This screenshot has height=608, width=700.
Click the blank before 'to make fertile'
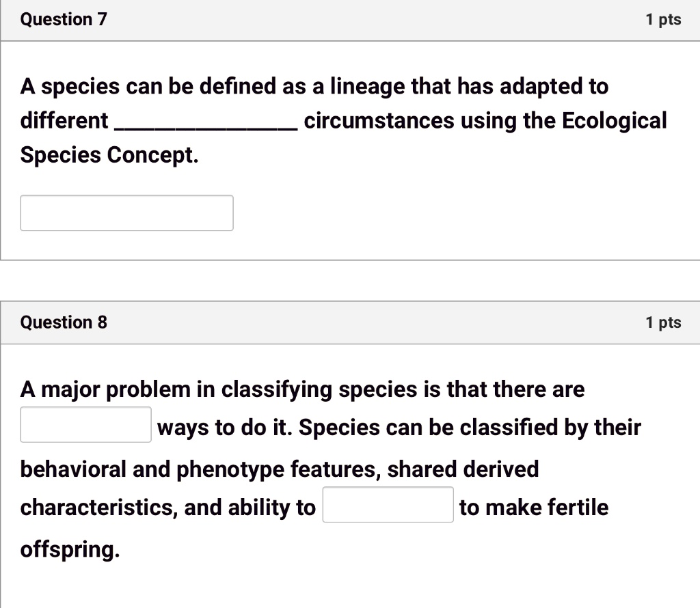point(388,504)
